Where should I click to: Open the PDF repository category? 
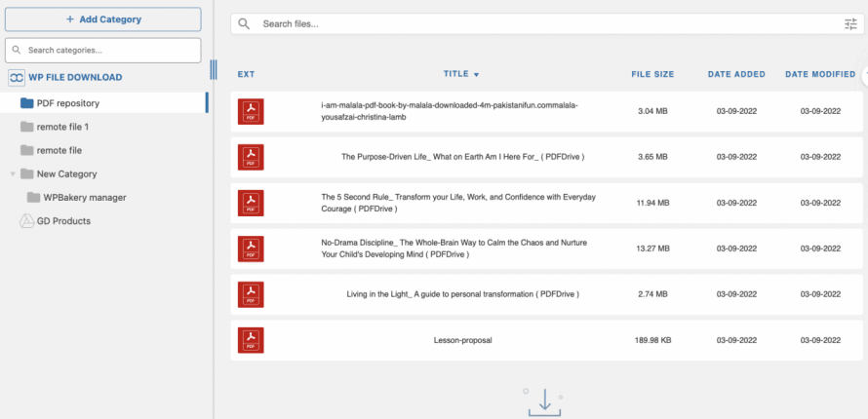point(68,103)
